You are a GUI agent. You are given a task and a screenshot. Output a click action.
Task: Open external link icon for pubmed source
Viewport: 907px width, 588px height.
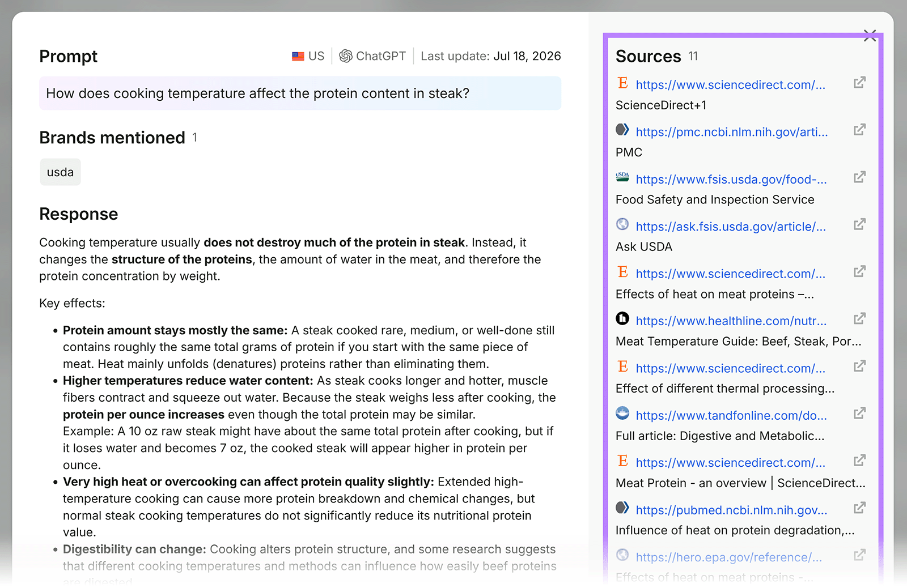(x=859, y=508)
